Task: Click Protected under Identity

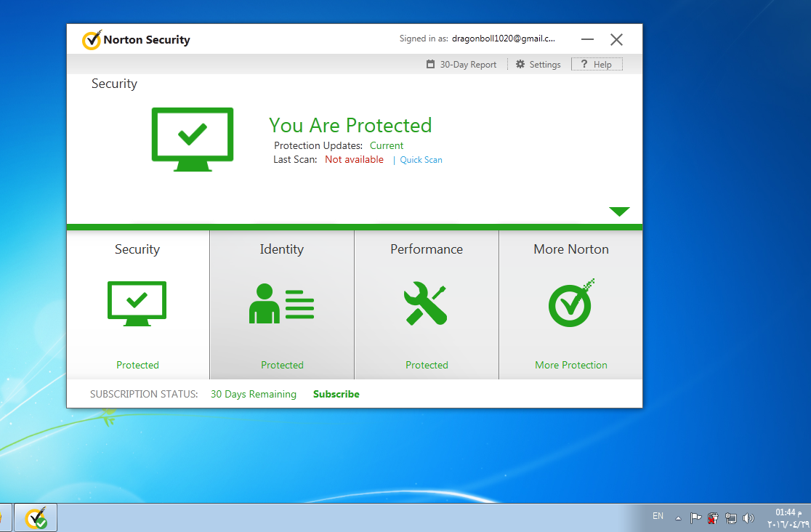Action: tap(282, 366)
